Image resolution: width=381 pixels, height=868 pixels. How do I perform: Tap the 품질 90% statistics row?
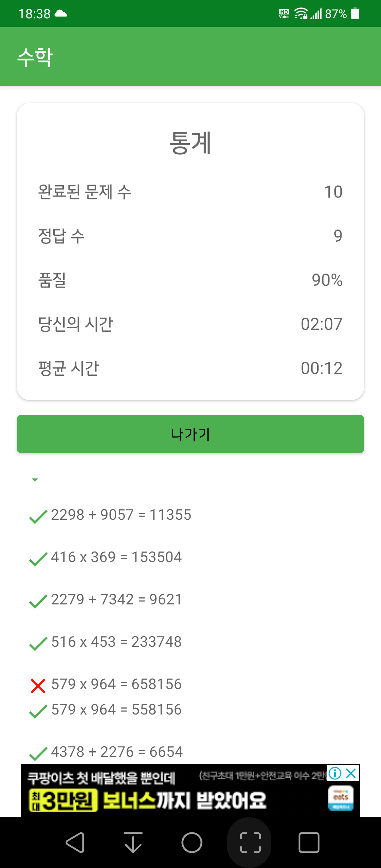(x=190, y=280)
